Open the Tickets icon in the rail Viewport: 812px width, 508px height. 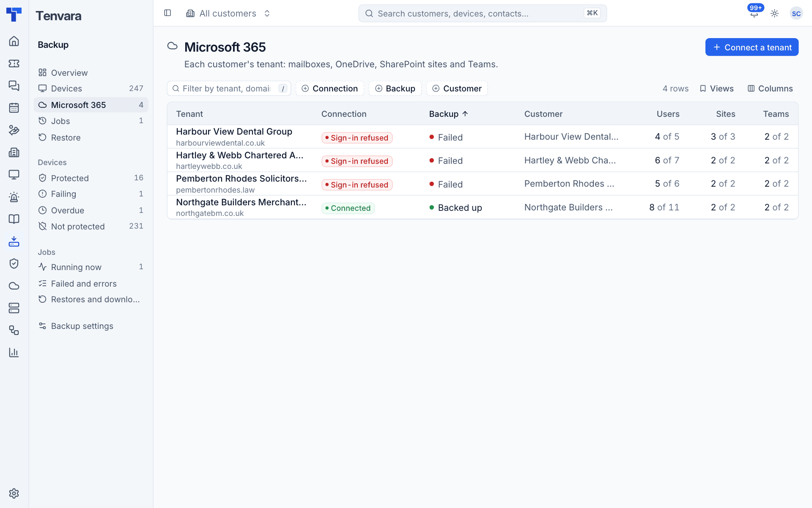coord(14,63)
